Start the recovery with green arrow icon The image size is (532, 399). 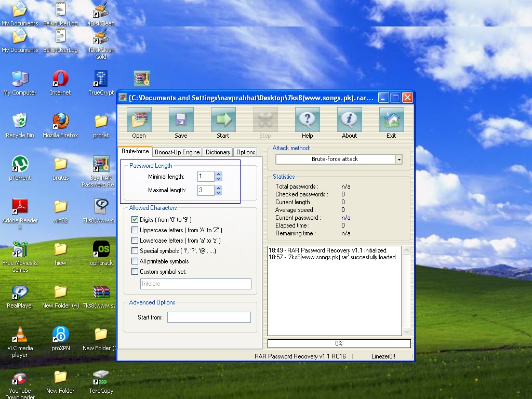coord(223,119)
